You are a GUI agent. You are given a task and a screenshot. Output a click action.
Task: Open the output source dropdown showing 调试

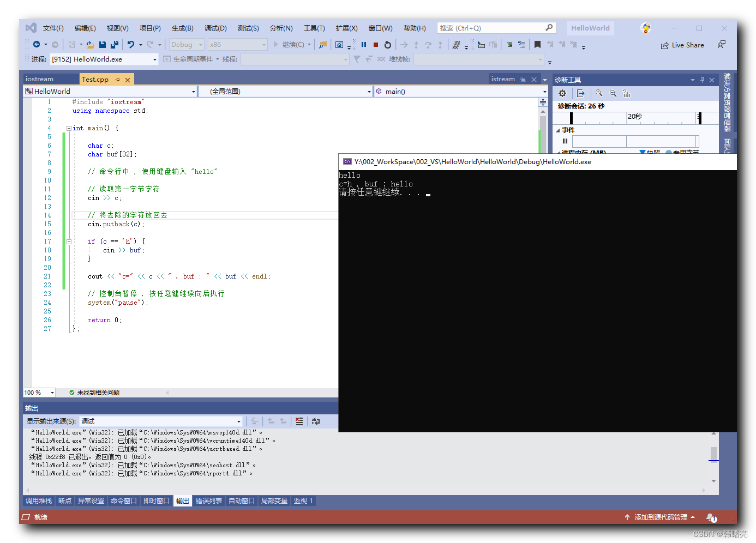click(x=161, y=421)
